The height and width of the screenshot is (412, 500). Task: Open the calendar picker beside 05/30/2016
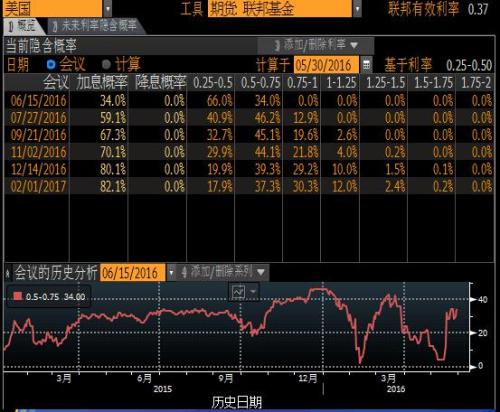[366, 65]
